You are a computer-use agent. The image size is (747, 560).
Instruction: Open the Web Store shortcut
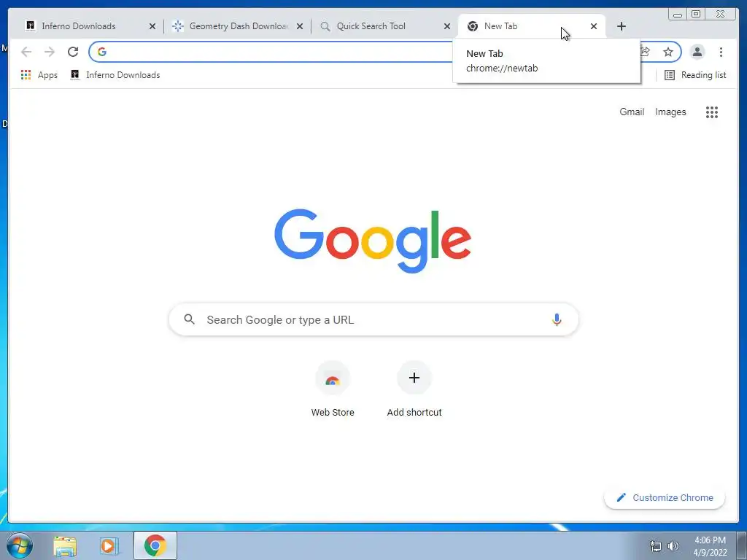pyautogui.click(x=333, y=389)
